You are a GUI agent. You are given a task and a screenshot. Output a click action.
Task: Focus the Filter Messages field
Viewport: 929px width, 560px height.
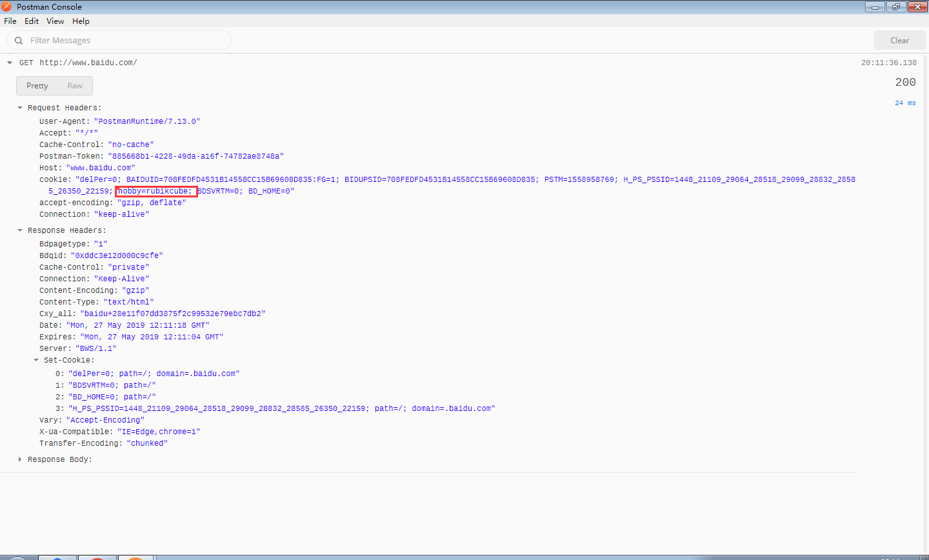pyautogui.click(x=119, y=40)
